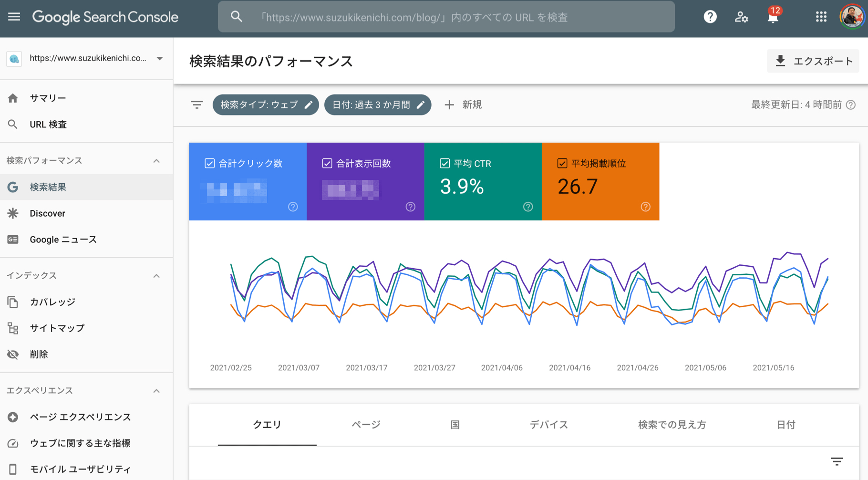This screenshot has width=868, height=480.
Task: Open the notifications bell with 12 alerts
Action: (x=773, y=16)
